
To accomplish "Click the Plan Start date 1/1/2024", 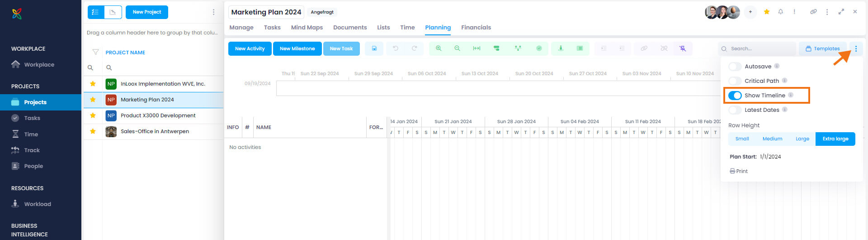I will [770, 157].
